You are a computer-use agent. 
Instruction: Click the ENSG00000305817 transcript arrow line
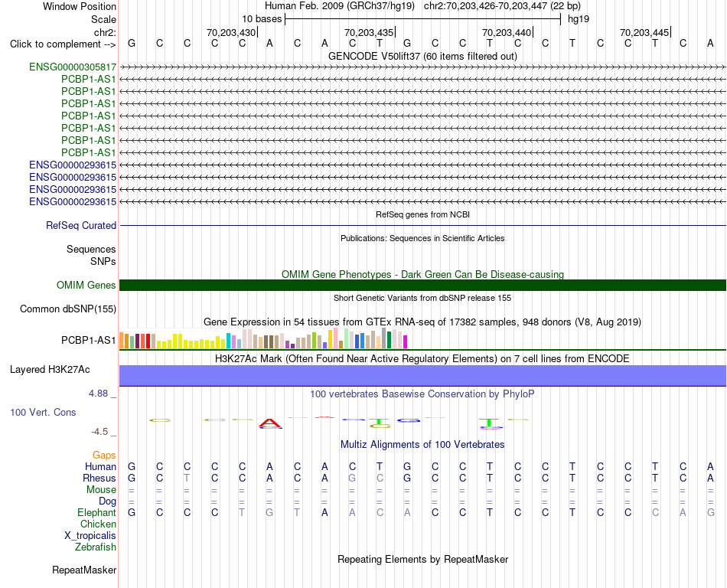[422, 67]
